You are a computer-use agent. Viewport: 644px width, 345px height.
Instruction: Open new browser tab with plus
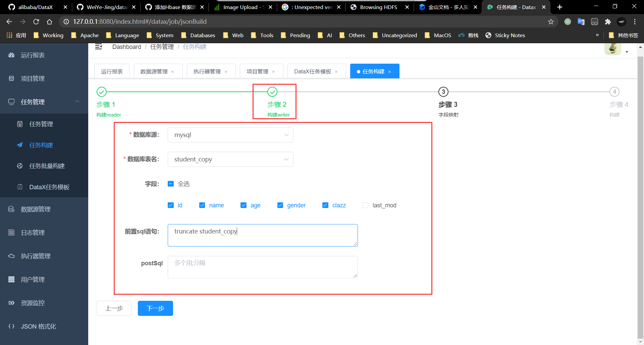559,7
